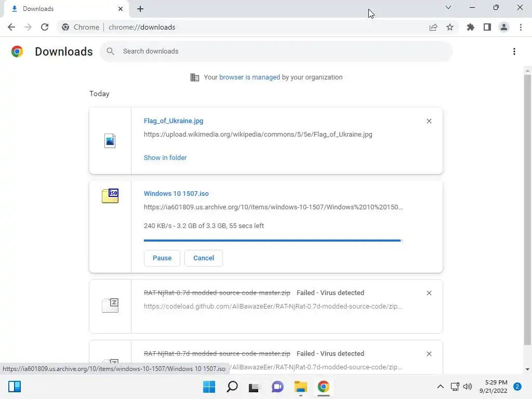
Task: Click the first codeload.github.com URL text
Action: pos(273,307)
